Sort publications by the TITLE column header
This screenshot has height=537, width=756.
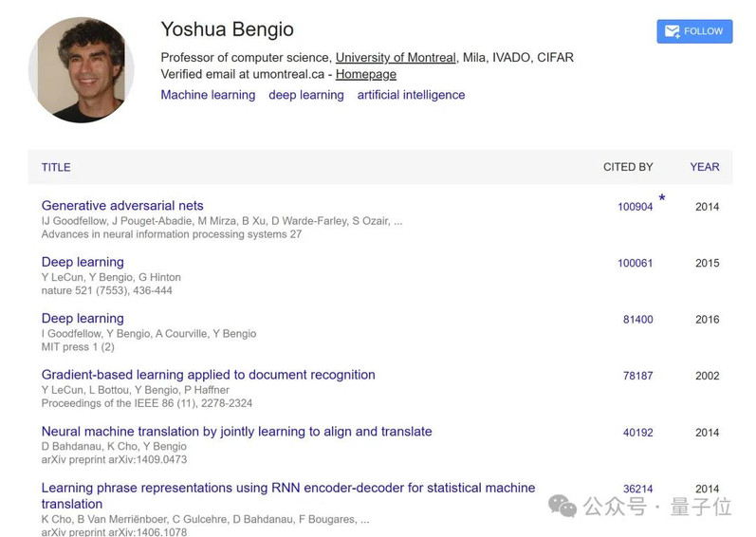tap(56, 167)
